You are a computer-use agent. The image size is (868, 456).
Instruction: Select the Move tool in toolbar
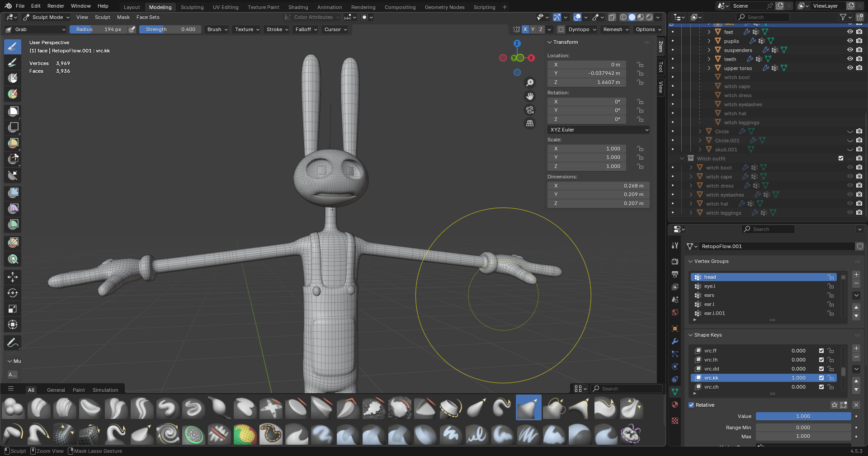(13, 277)
